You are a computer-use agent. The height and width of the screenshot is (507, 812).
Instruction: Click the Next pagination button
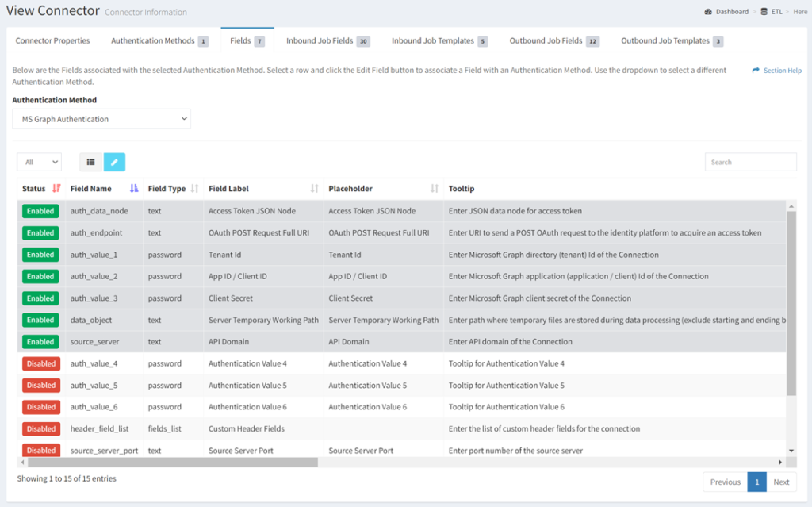(x=781, y=482)
